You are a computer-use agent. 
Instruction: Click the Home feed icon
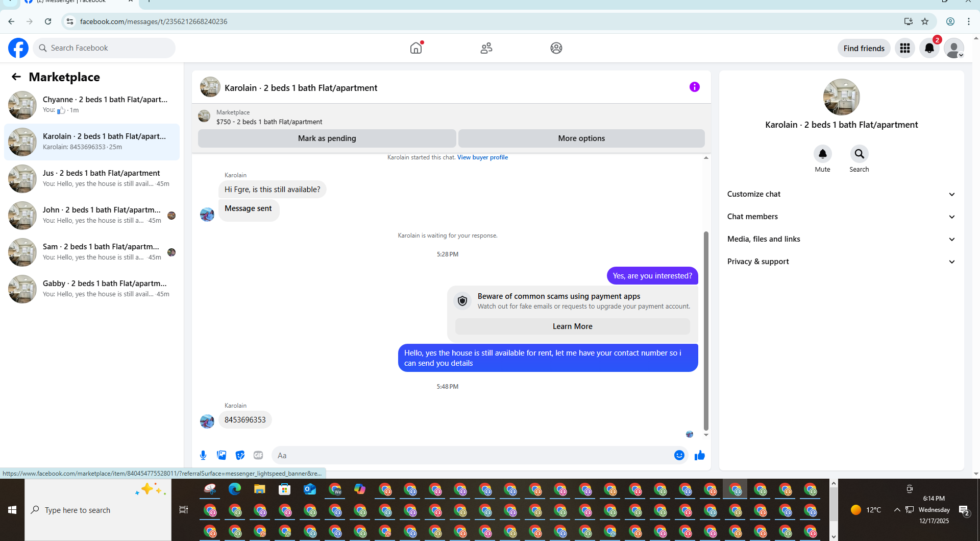pyautogui.click(x=416, y=48)
